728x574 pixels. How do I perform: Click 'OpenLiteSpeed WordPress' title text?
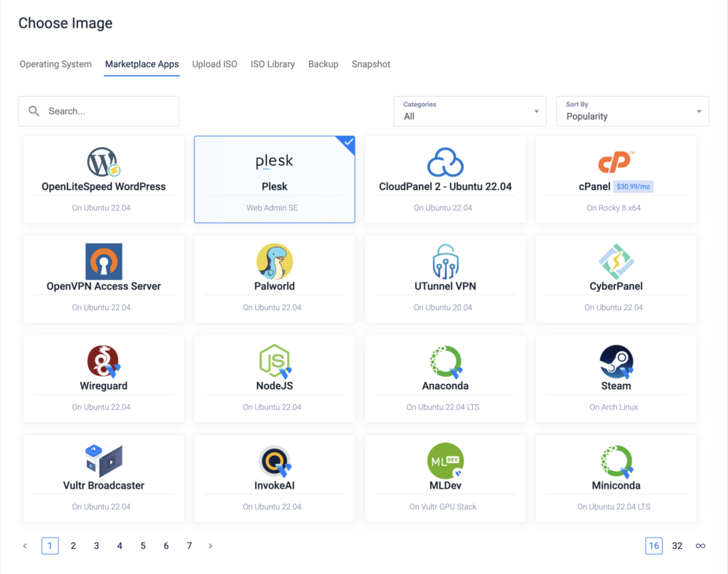pos(104,186)
